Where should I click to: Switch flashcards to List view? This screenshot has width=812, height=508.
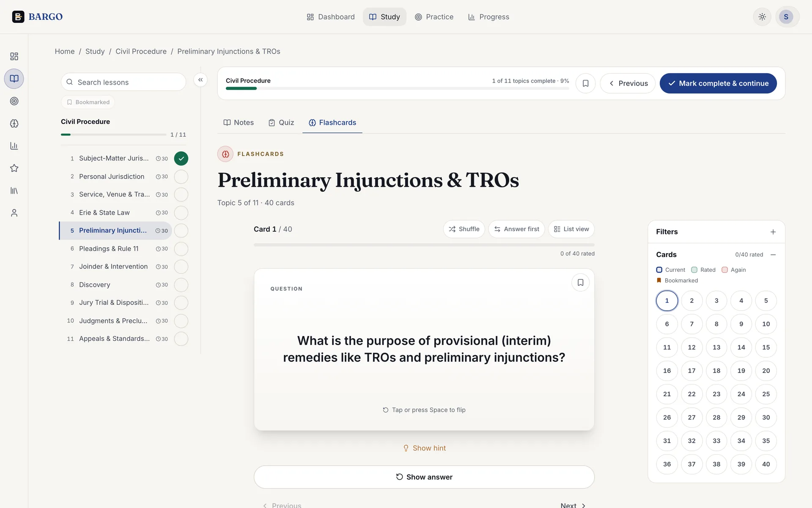point(571,229)
